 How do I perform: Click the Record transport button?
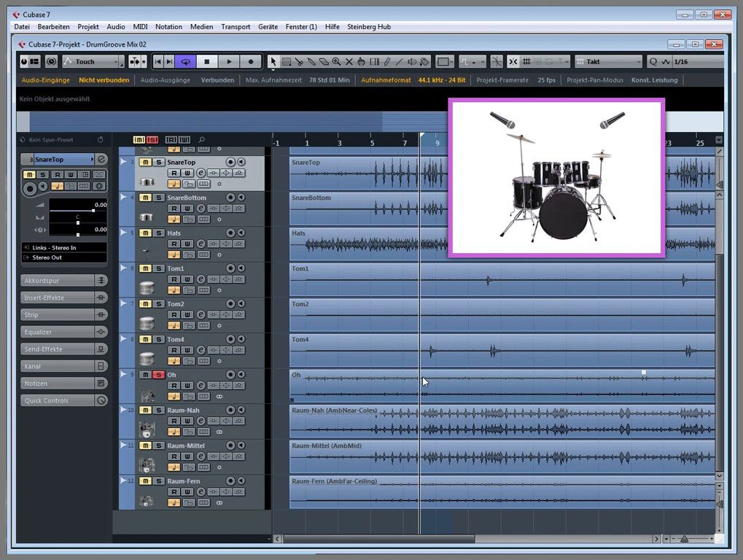(251, 61)
